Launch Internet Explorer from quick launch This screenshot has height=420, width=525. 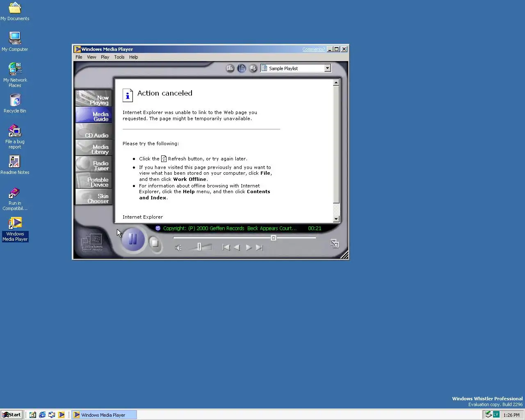coord(42,415)
